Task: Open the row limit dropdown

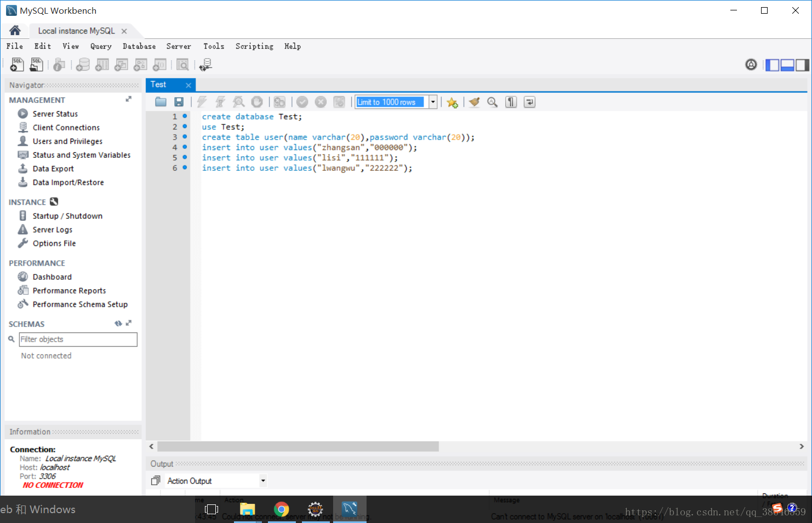Action: tap(433, 102)
